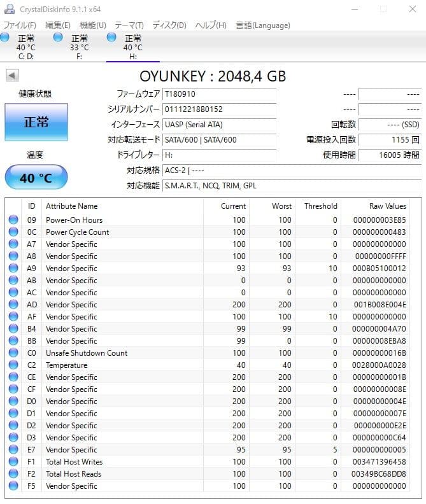Click raw value 0028000A0028
The height and width of the screenshot is (504, 426).
[379, 365]
